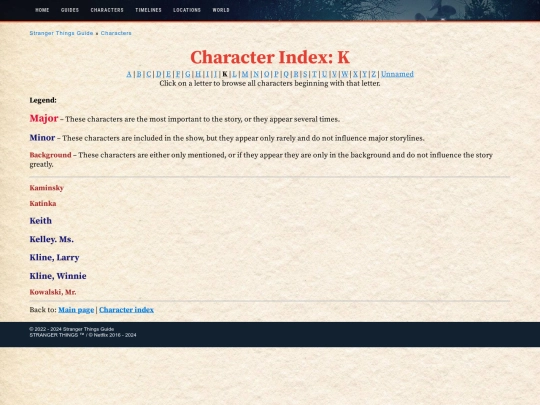The image size is (540, 405).
Task: Select the current letter K
Action: 225,74
